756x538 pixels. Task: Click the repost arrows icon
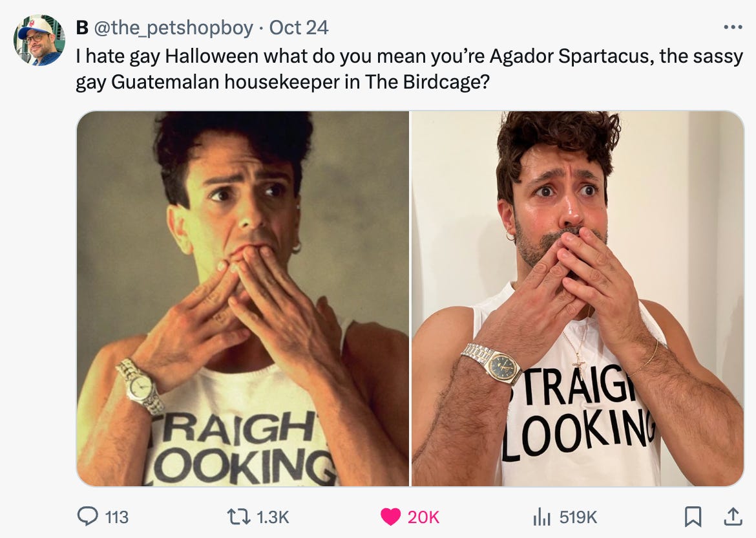coord(238,517)
